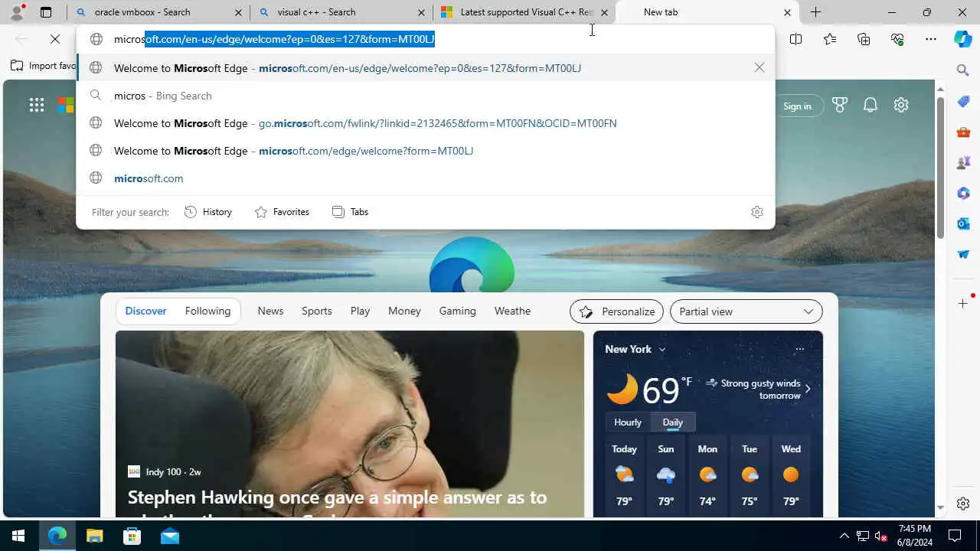Screen dimensions: 980x551
Task: Open weather card more options ellipsis
Action: tap(799, 349)
